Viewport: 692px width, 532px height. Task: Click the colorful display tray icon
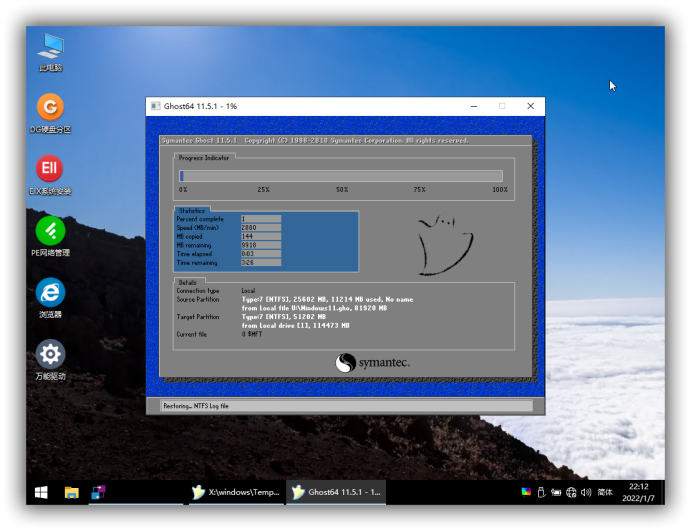click(527, 492)
